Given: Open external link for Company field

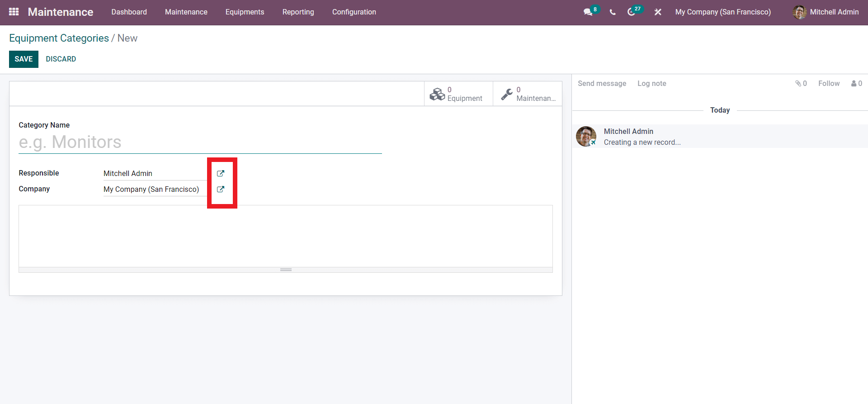Looking at the screenshot, I should click(x=221, y=189).
